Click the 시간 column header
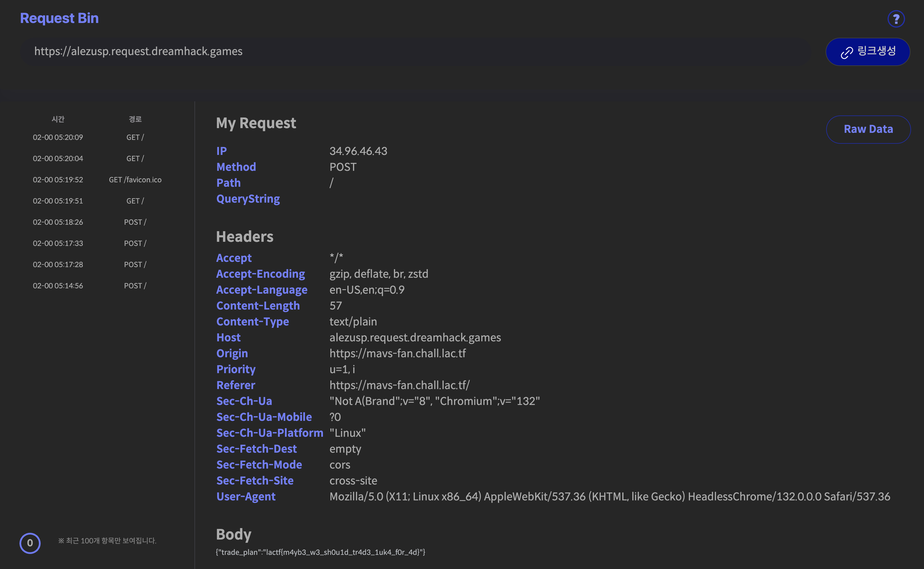The height and width of the screenshot is (569, 924). click(x=58, y=119)
